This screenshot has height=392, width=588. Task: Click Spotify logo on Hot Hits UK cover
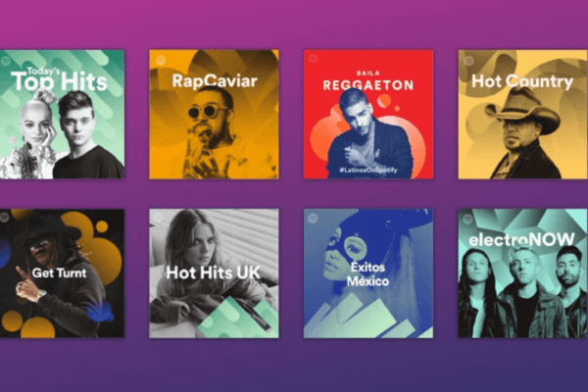(158, 218)
